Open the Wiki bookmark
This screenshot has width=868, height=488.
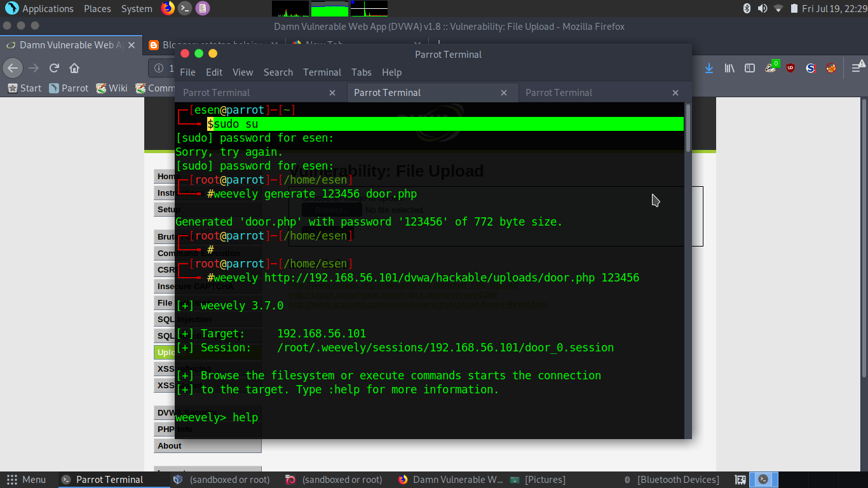coord(112,88)
